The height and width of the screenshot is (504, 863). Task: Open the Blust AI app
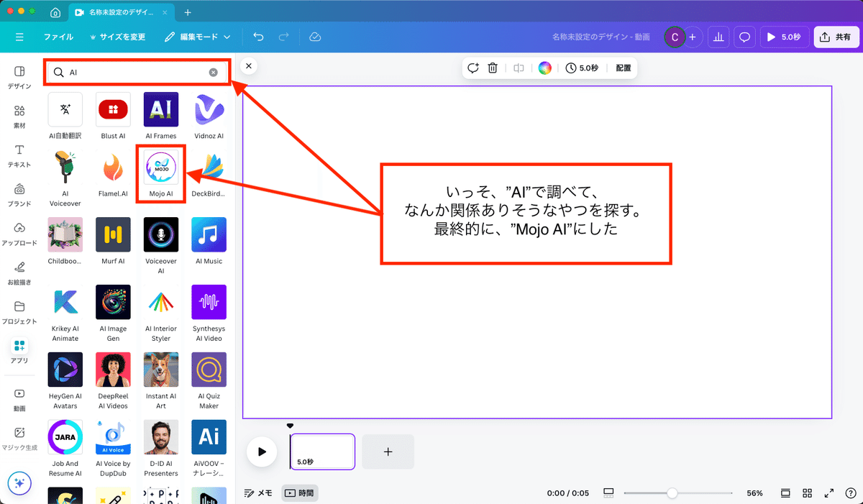coord(113,109)
